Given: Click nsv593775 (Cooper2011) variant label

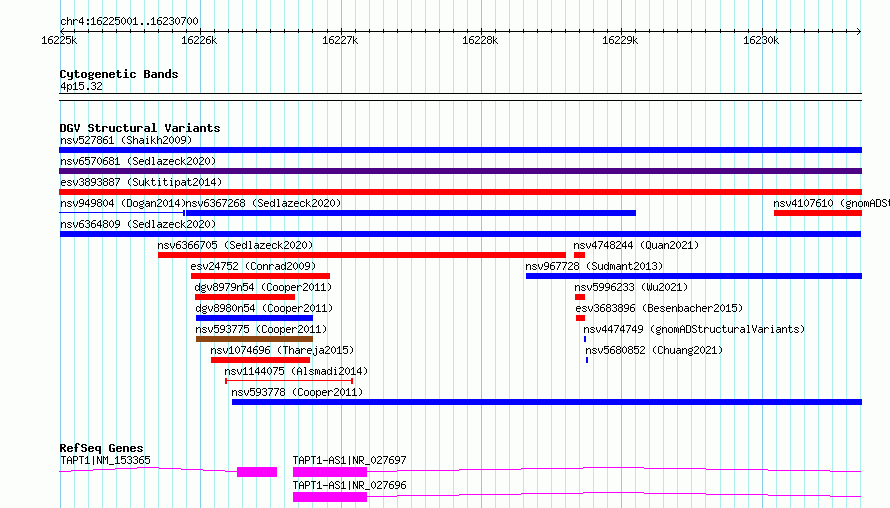Looking at the screenshot, I should (261, 329).
